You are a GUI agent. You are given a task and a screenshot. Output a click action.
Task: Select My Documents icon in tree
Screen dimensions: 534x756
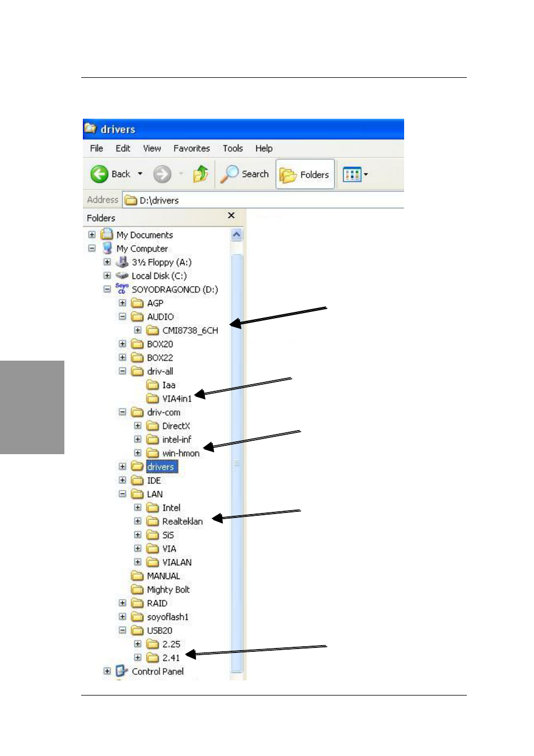[x=106, y=234]
